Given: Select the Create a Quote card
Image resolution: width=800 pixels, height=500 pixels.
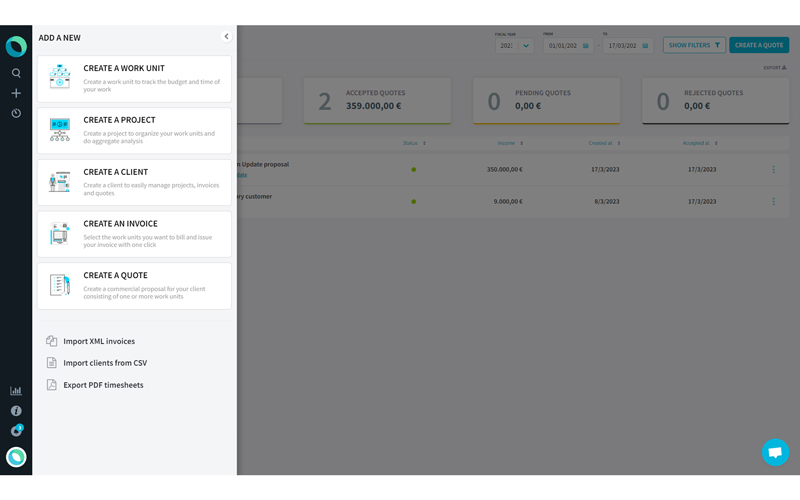Looking at the screenshot, I should 134,286.
